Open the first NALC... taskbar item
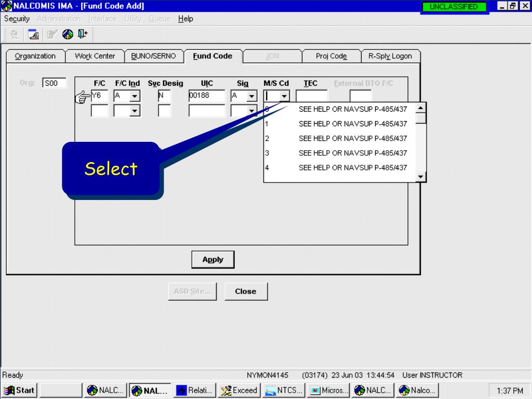Viewport: 532px width, 399px height. [106, 391]
